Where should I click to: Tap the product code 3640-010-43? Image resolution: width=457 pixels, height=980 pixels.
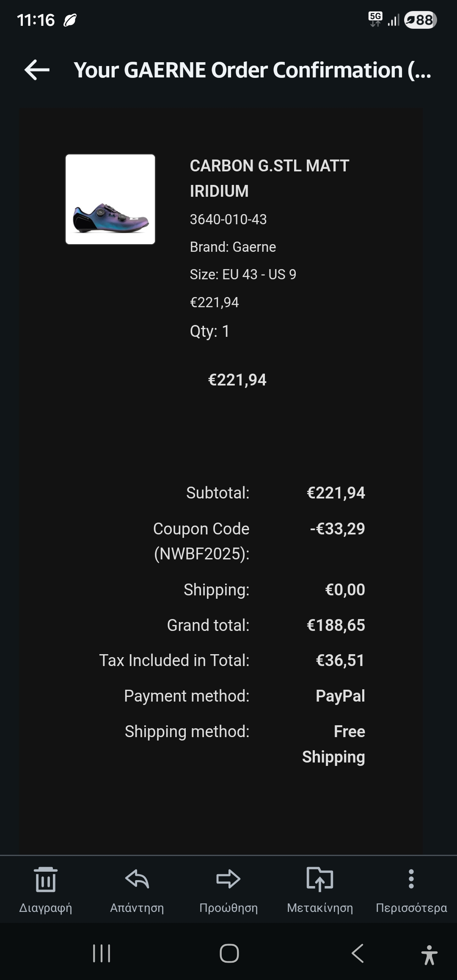pos(228,219)
